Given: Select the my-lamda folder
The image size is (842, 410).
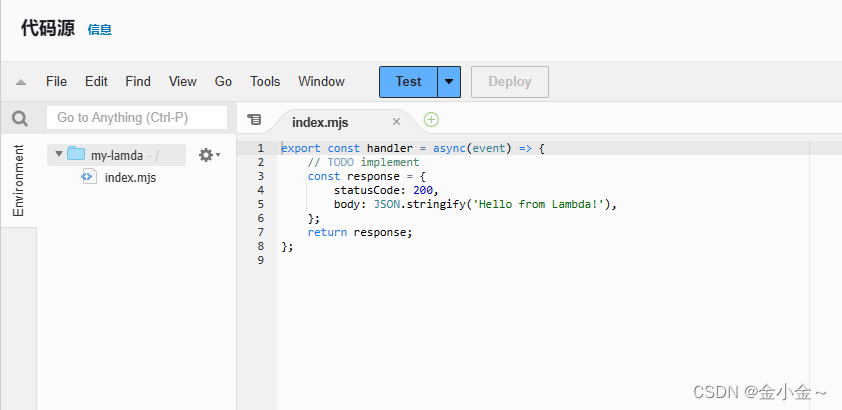Looking at the screenshot, I should point(117,155).
